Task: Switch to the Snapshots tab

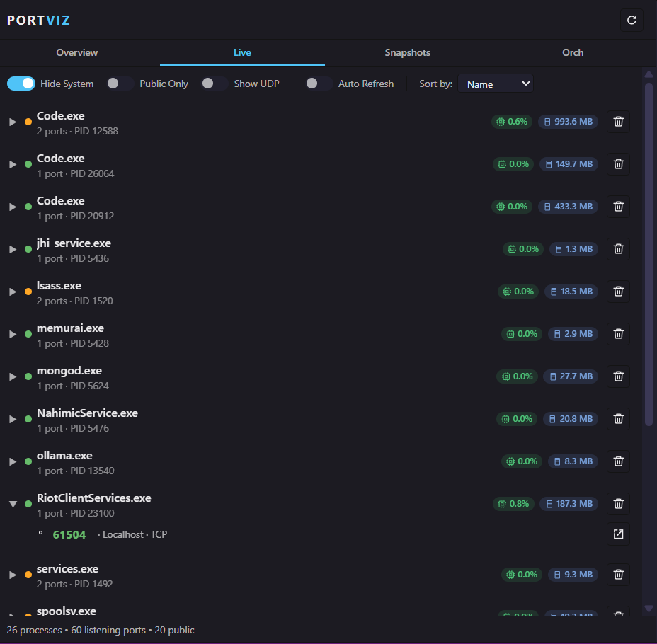Action: click(x=407, y=52)
